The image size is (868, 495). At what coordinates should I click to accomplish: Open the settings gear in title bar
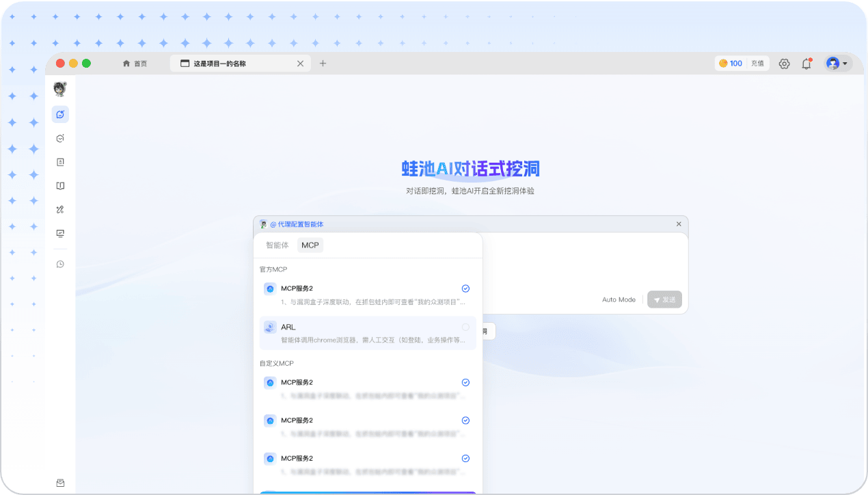coord(784,64)
